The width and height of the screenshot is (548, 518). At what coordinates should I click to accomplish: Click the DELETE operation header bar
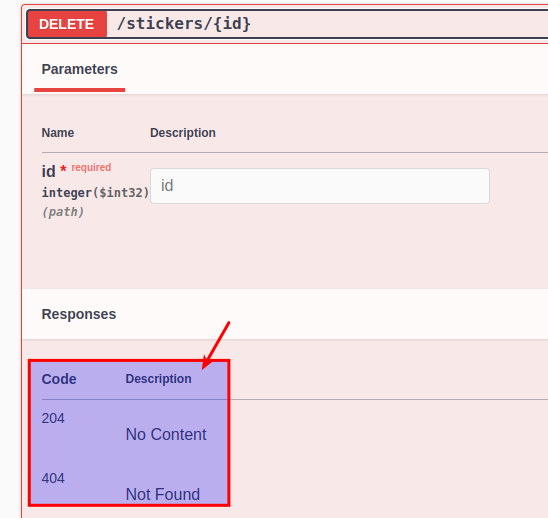pyautogui.click(x=287, y=24)
